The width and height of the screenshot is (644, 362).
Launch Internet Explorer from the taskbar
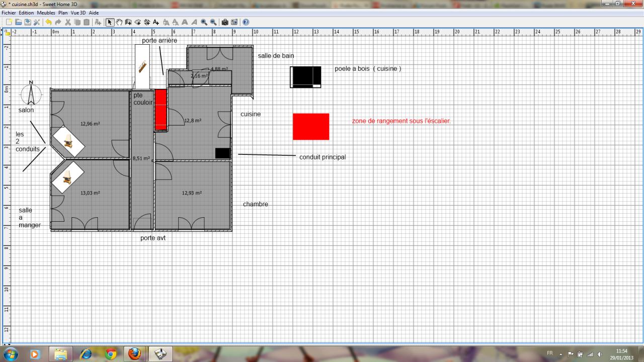[86, 354]
